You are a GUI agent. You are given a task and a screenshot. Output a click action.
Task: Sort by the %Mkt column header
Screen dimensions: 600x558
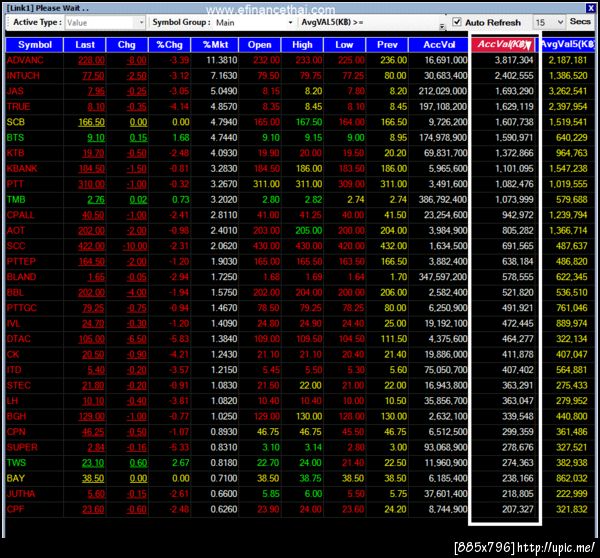215,45
